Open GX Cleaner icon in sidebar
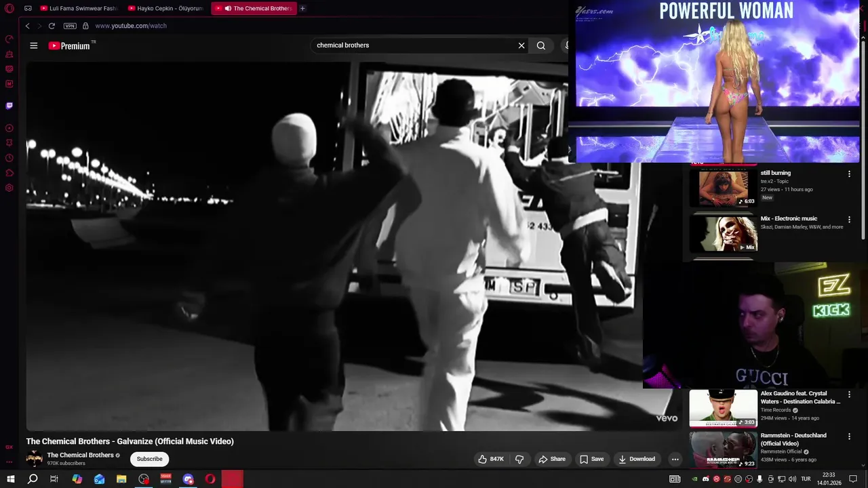Image resolution: width=868 pixels, height=488 pixels. coord(9,54)
